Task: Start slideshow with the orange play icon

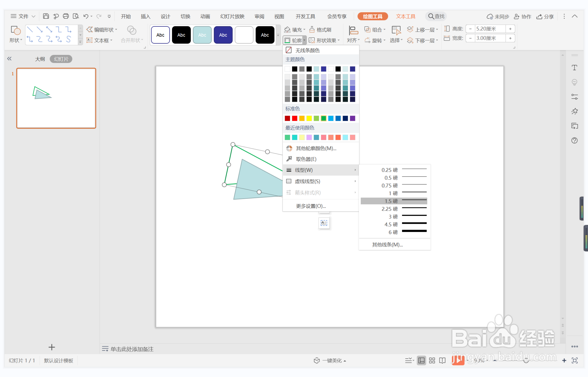Action: pyautogui.click(x=458, y=360)
